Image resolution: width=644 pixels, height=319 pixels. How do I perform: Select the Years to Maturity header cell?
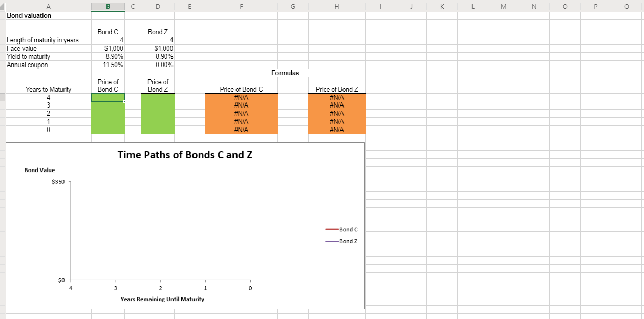point(48,89)
